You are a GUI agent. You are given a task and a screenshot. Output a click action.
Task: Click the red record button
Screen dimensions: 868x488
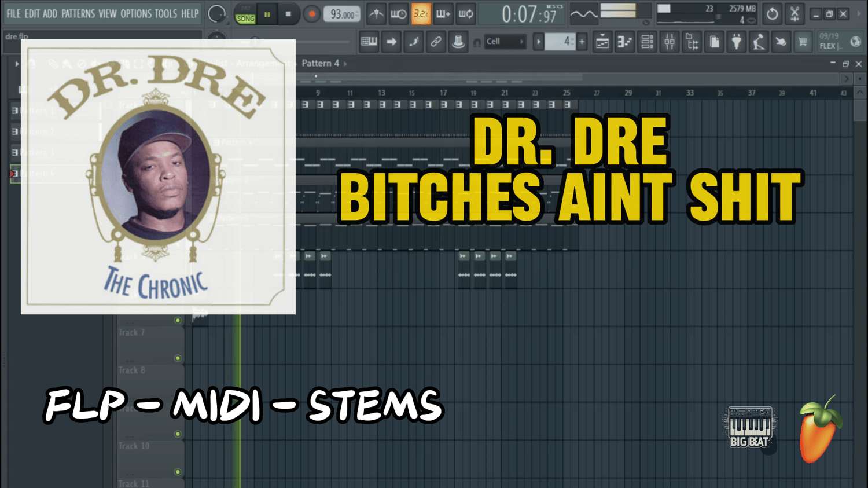click(x=311, y=14)
